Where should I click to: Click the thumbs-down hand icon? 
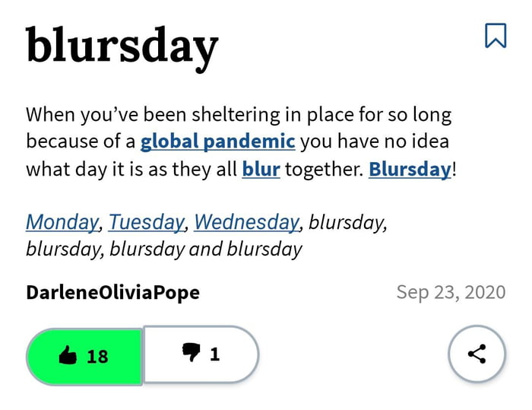(x=190, y=353)
